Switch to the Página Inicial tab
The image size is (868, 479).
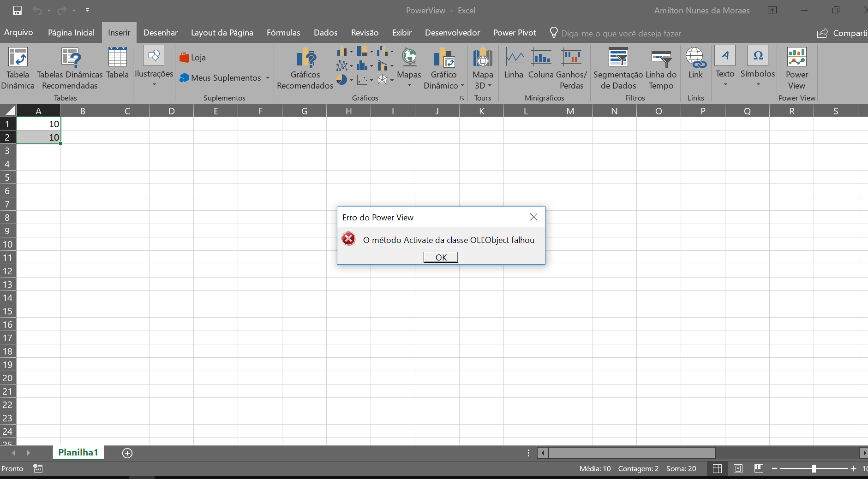click(71, 32)
